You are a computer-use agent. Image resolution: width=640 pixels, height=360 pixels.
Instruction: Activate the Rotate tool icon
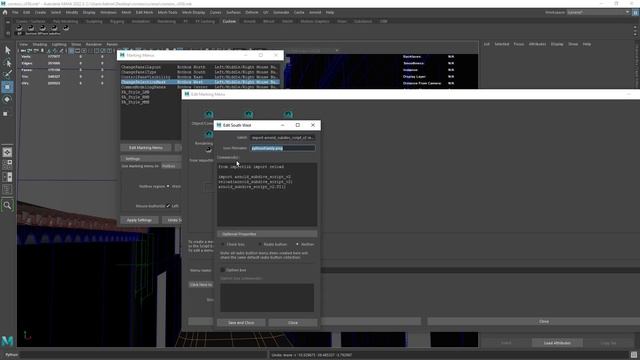[x=7, y=100]
